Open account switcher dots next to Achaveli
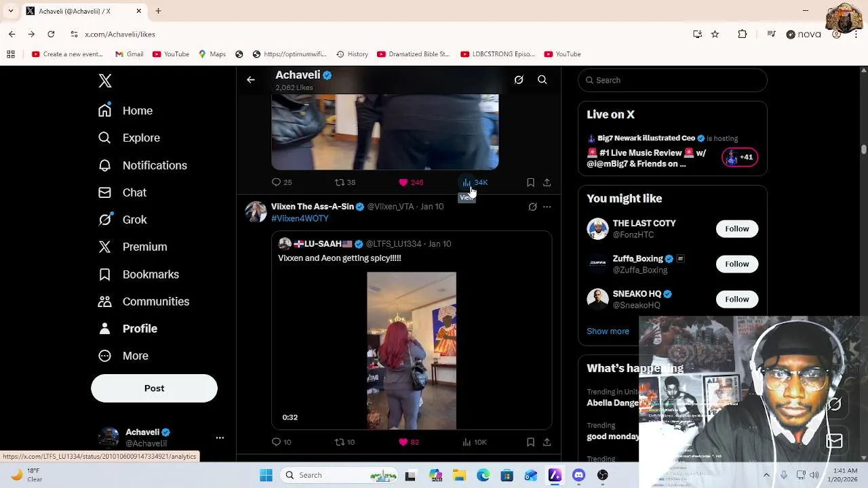The image size is (868, 488). click(220, 438)
